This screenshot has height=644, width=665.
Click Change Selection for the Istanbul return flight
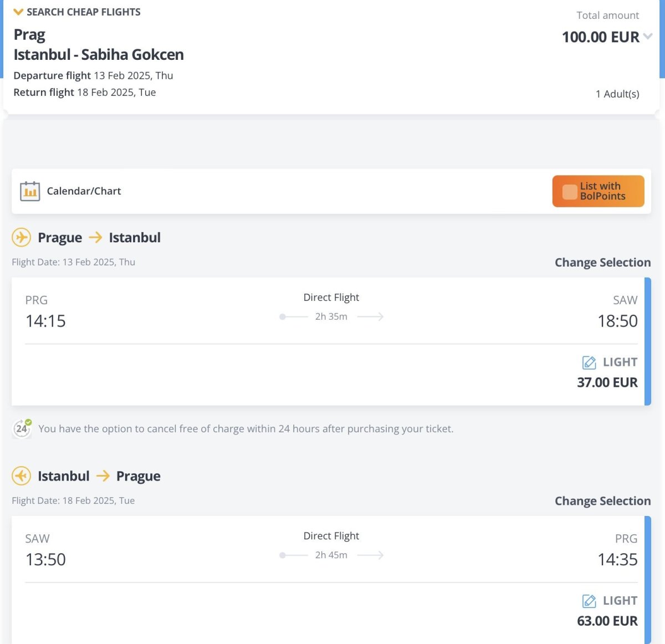[x=602, y=501]
